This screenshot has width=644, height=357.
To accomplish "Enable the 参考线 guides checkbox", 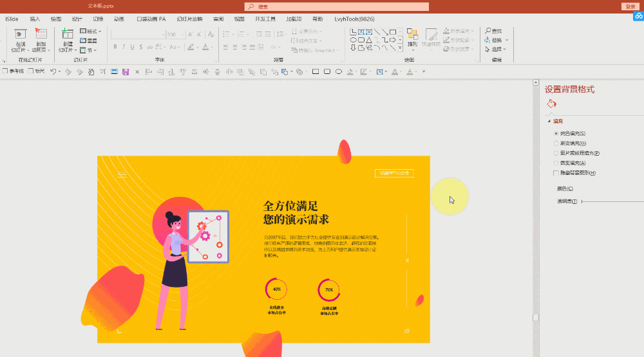I will [5, 71].
